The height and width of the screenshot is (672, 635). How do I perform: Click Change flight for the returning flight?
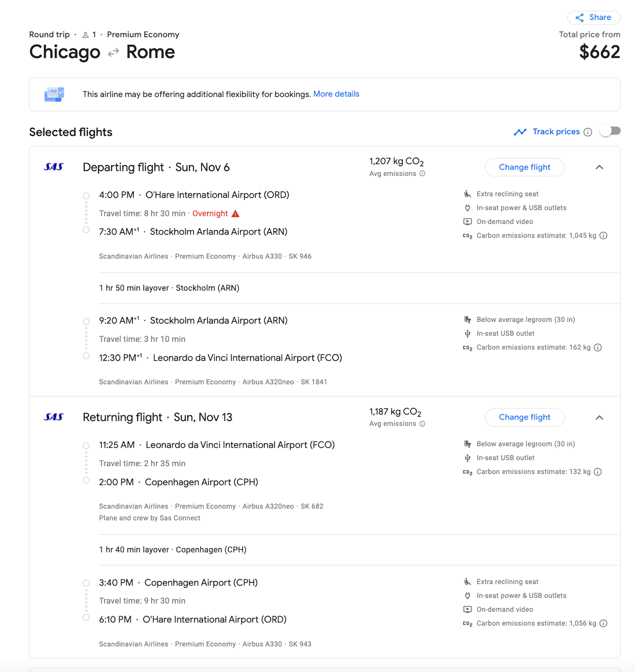coord(524,417)
